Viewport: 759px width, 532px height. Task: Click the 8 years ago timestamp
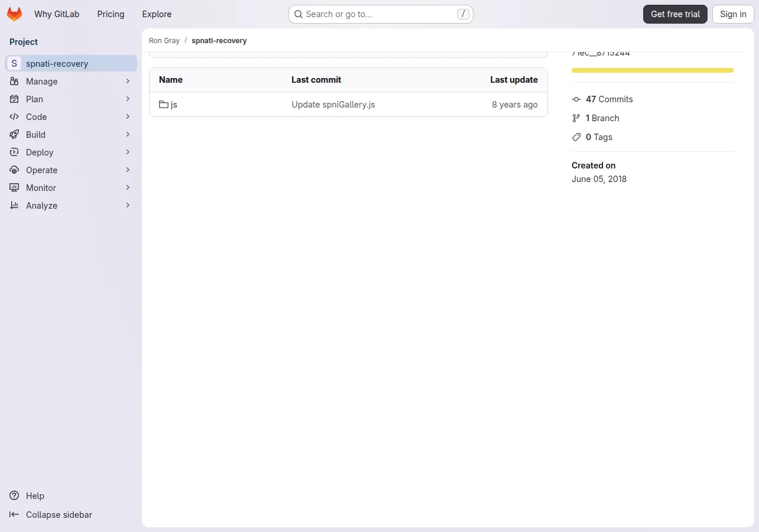click(x=515, y=105)
